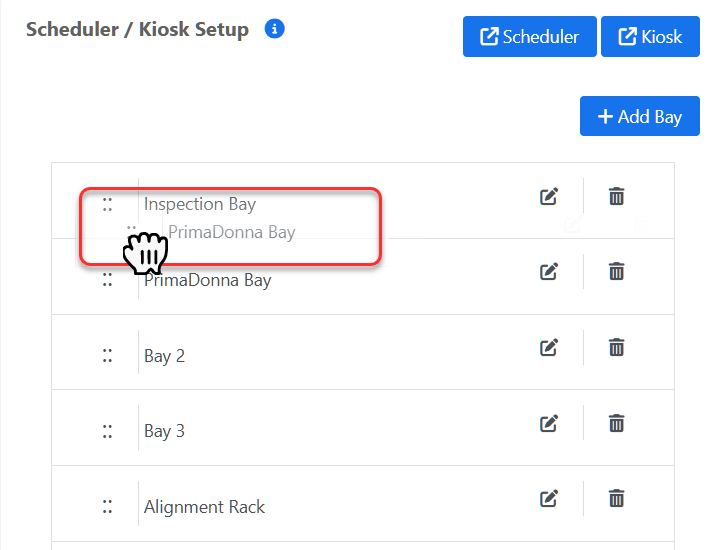Edit the Alignment Rack entry
This screenshot has width=719, height=550.
tap(548, 498)
